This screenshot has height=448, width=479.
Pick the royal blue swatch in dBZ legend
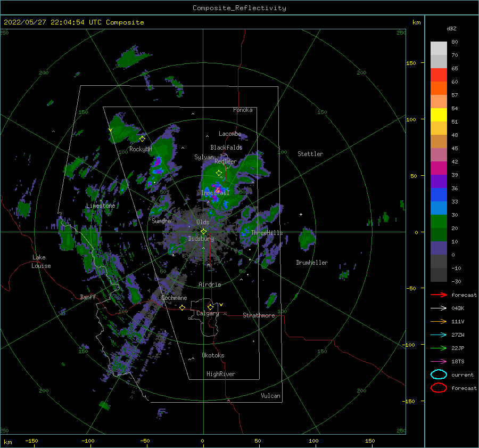click(x=439, y=195)
